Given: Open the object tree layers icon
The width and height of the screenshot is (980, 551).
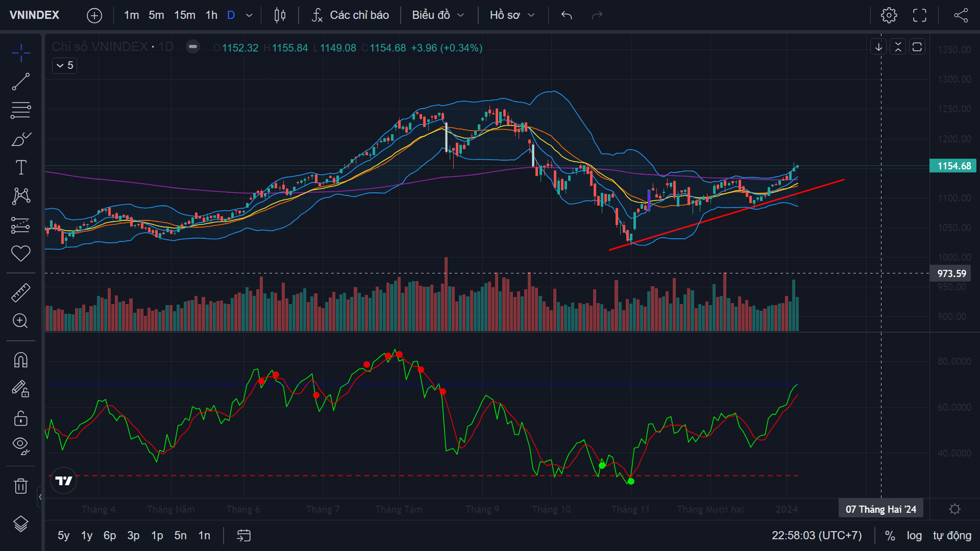Looking at the screenshot, I should (x=21, y=524).
